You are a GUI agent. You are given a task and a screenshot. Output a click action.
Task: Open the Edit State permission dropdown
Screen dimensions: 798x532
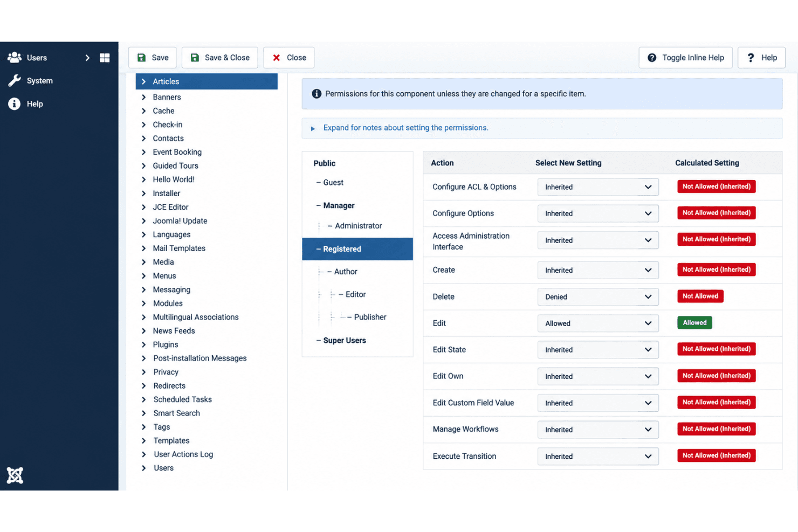(598, 350)
